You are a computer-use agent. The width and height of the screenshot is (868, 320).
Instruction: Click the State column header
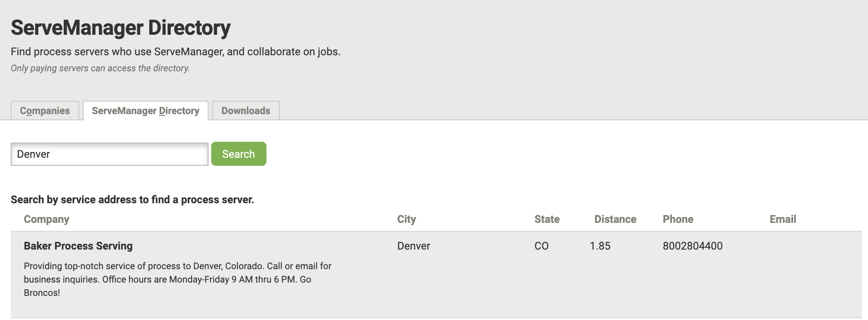pos(547,219)
